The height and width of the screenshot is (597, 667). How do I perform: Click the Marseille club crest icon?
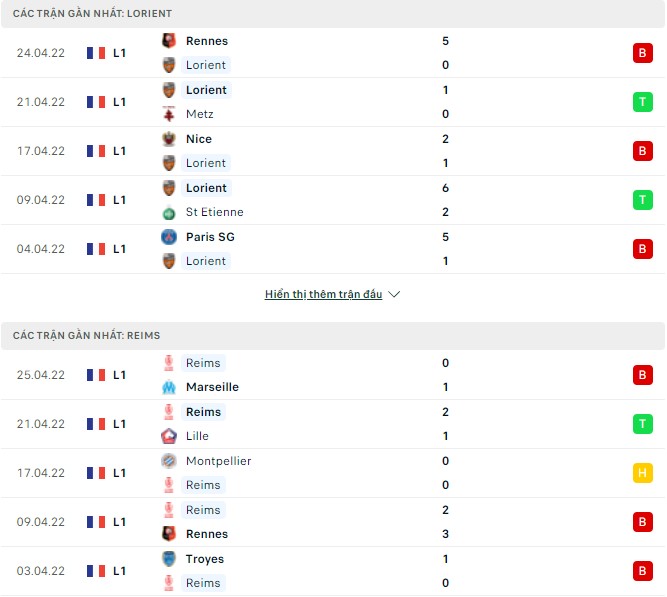pyautogui.click(x=169, y=387)
